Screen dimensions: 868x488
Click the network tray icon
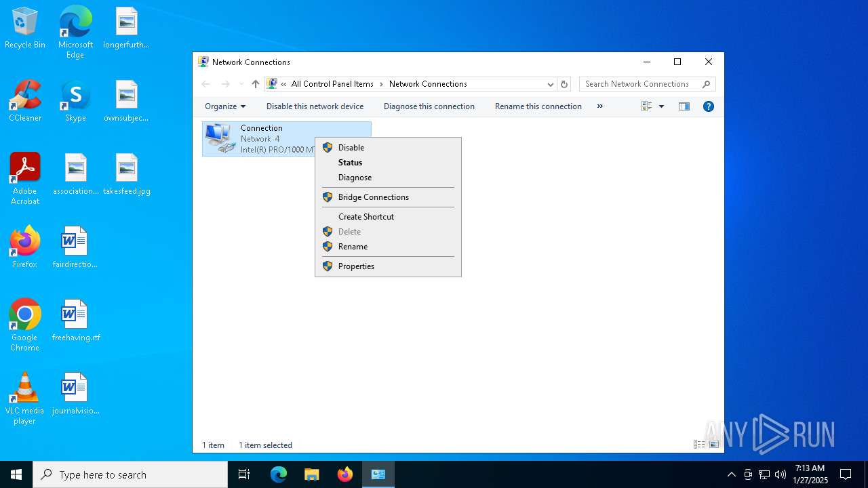point(764,474)
